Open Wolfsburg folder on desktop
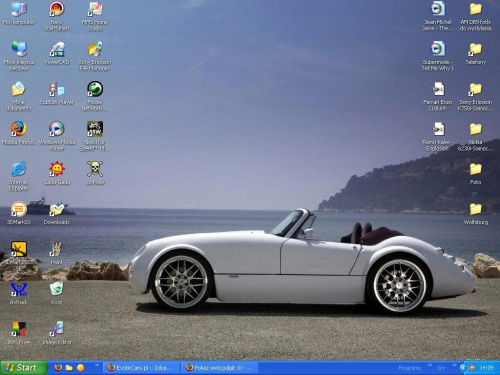This screenshot has width=500, height=375. coord(476,209)
